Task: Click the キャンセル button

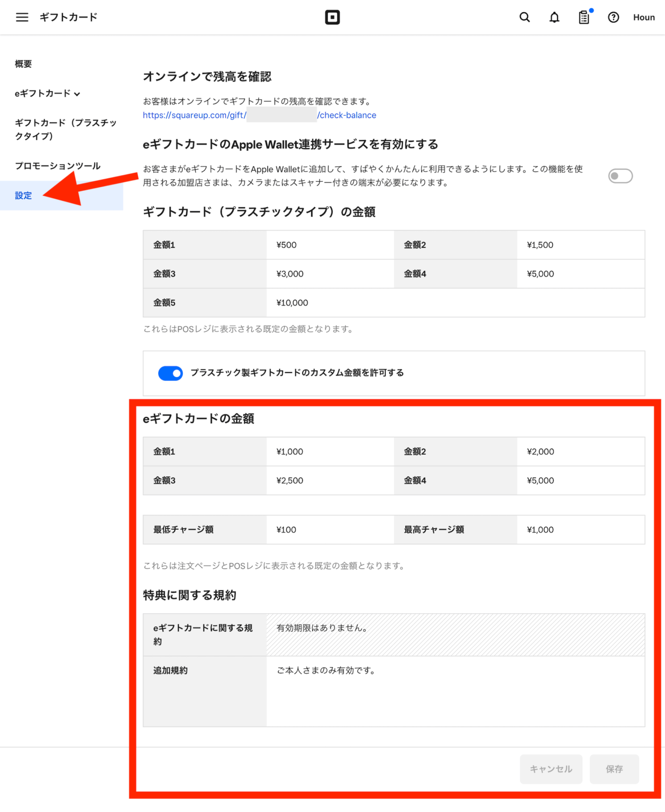Action: [x=551, y=769]
